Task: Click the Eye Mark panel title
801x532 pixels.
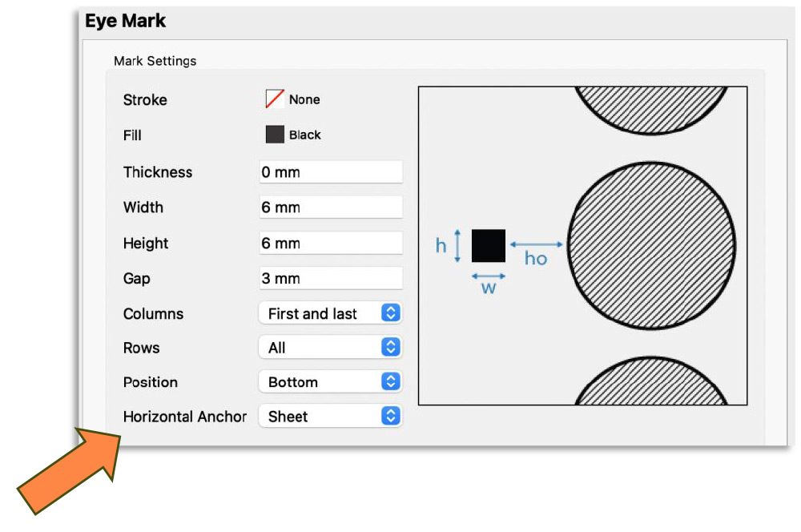Action: click(126, 21)
